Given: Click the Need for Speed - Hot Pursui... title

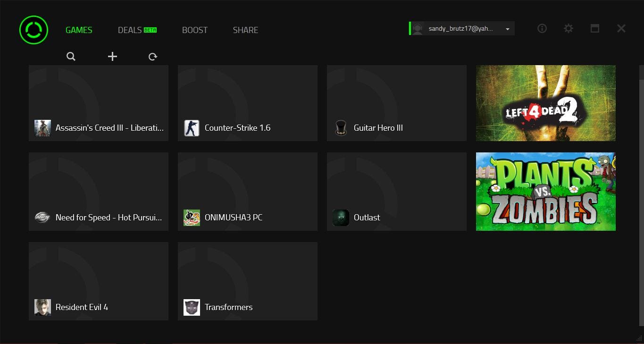Looking at the screenshot, I should 109,218.
